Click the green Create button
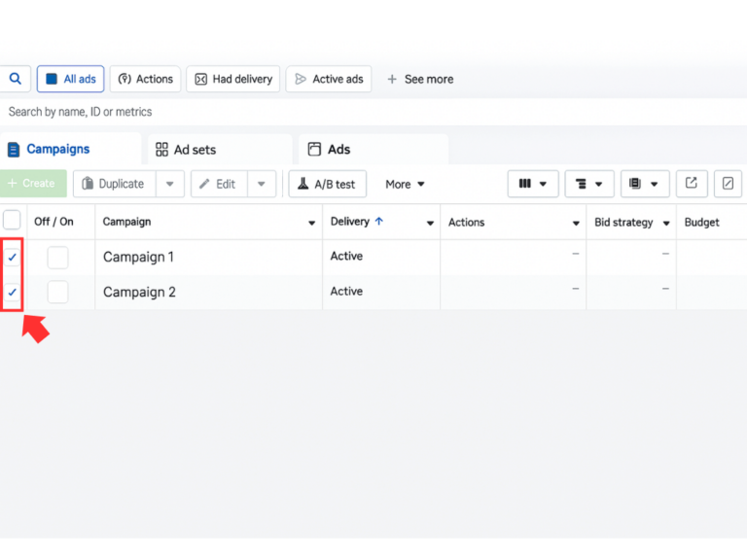The image size is (747, 560). [x=33, y=184]
